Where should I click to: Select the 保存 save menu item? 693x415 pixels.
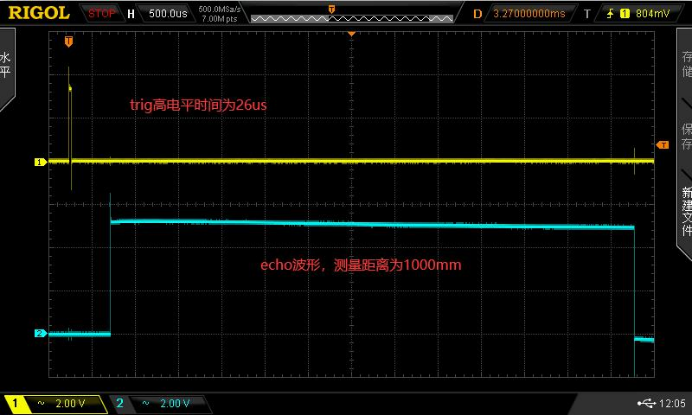686,136
